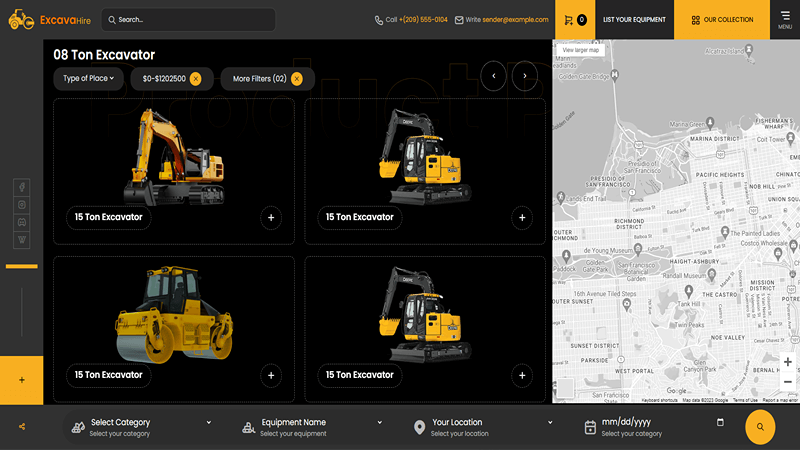The height and width of the screenshot is (450, 800).
Task: Focus the Search input field
Action: click(x=188, y=20)
